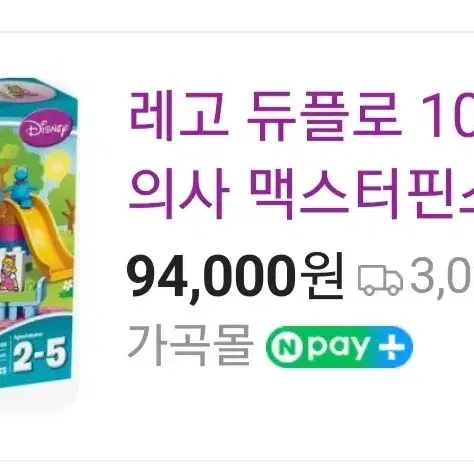Click the green N circle logo
Screen dimensions: 474x474
point(287,347)
